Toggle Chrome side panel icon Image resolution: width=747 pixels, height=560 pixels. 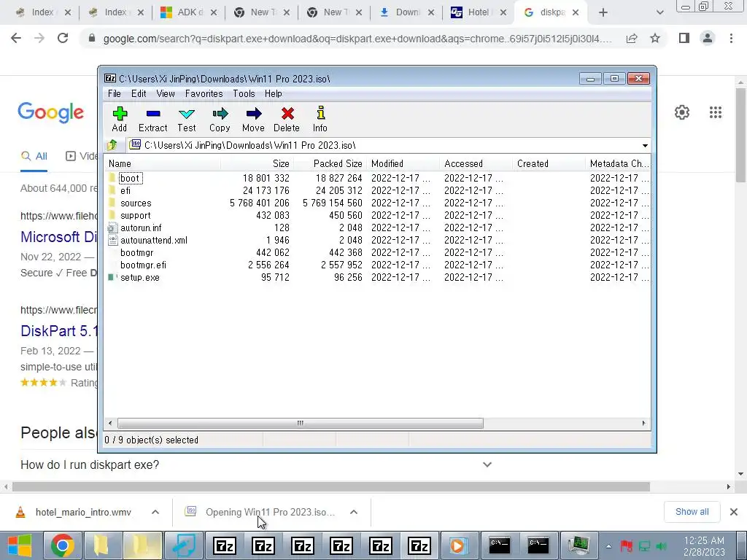click(x=684, y=38)
